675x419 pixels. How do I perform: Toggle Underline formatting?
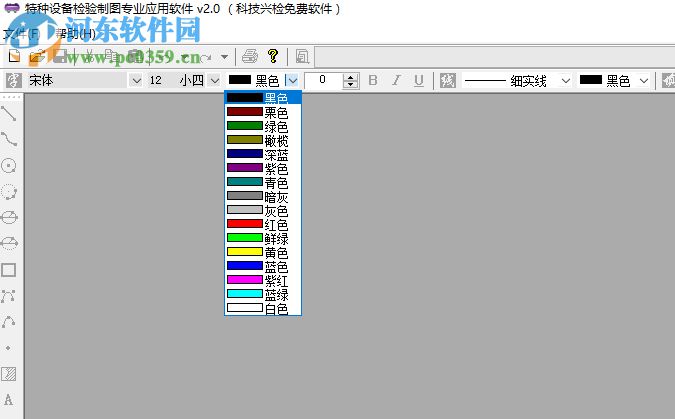tap(419, 80)
